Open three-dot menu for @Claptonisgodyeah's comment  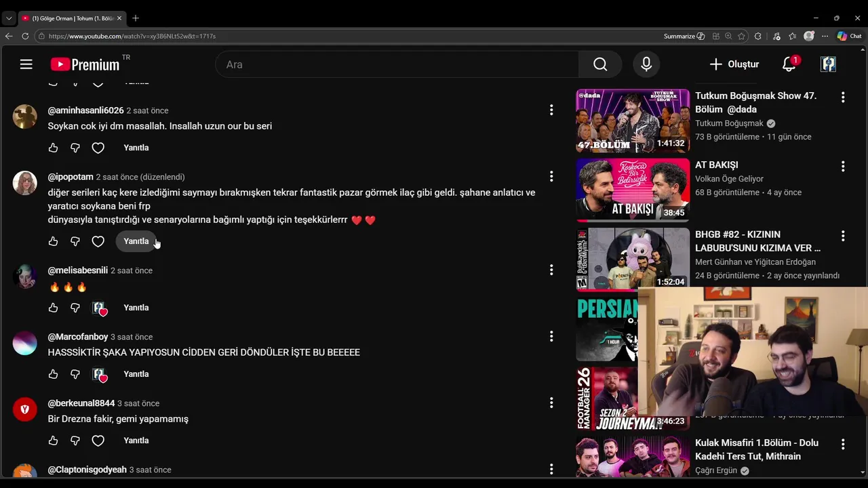[551, 469]
